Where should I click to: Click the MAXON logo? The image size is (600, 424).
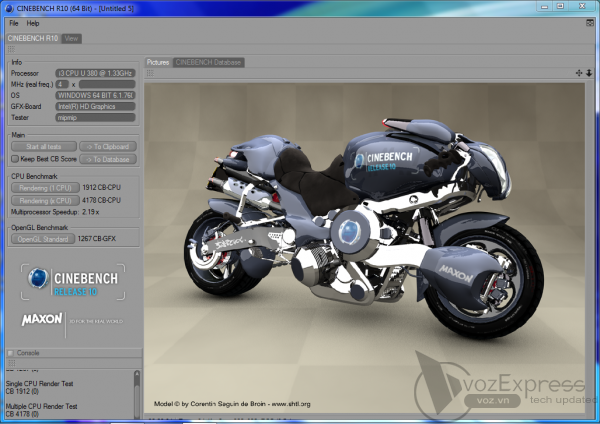pos(41,319)
